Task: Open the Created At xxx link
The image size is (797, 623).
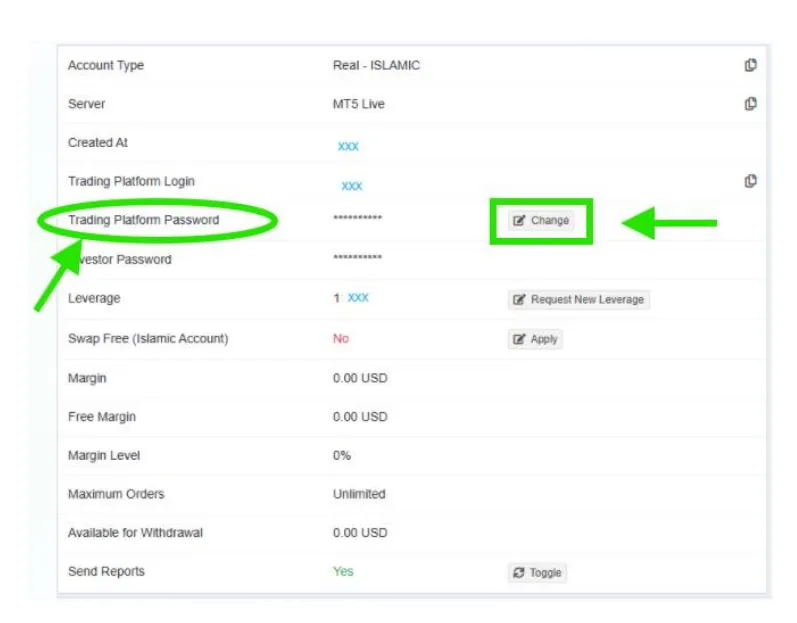Action: [348, 146]
